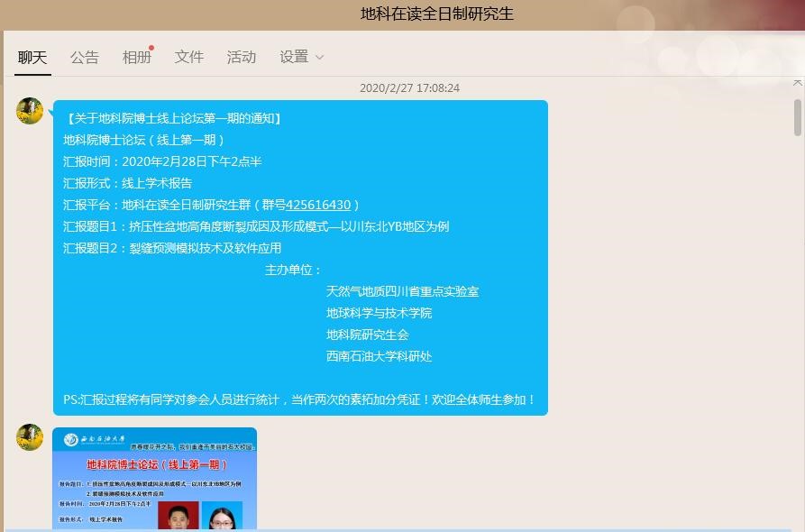Click the chat scrollbar thumb
805x532 pixels.
(x=797, y=117)
